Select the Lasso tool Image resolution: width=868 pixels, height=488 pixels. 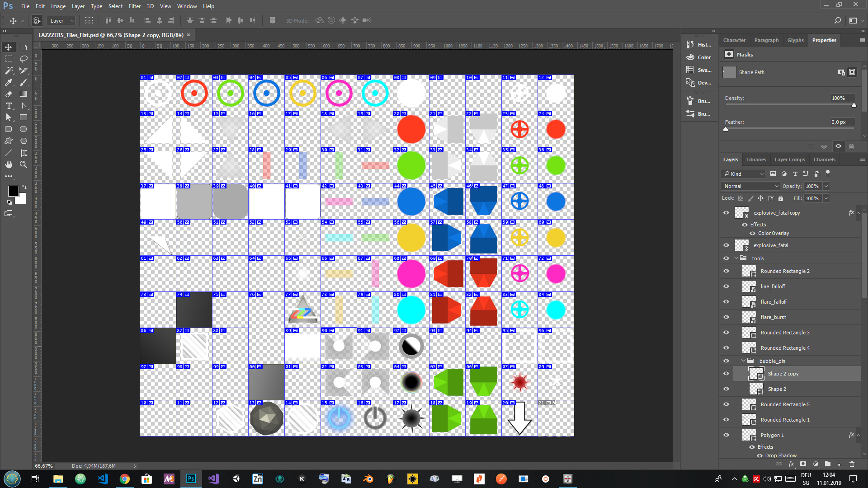(x=24, y=59)
